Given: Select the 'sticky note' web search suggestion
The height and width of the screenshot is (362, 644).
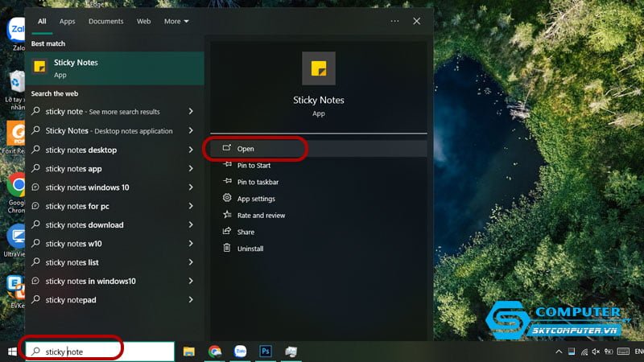Looking at the screenshot, I should pos(105,111).
